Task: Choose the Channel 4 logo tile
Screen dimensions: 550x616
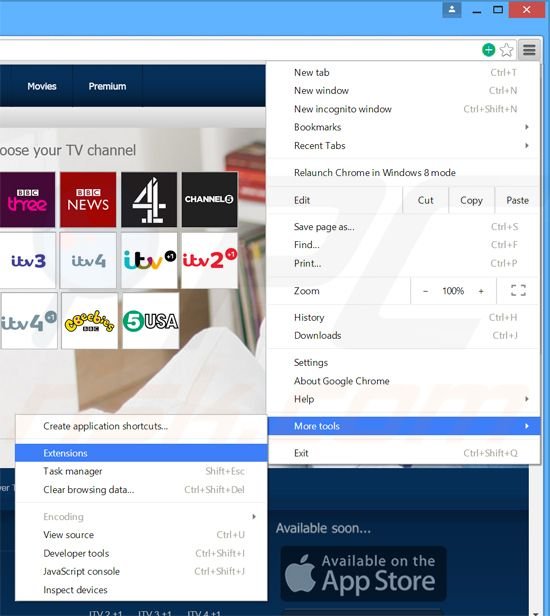Action: 149,200
